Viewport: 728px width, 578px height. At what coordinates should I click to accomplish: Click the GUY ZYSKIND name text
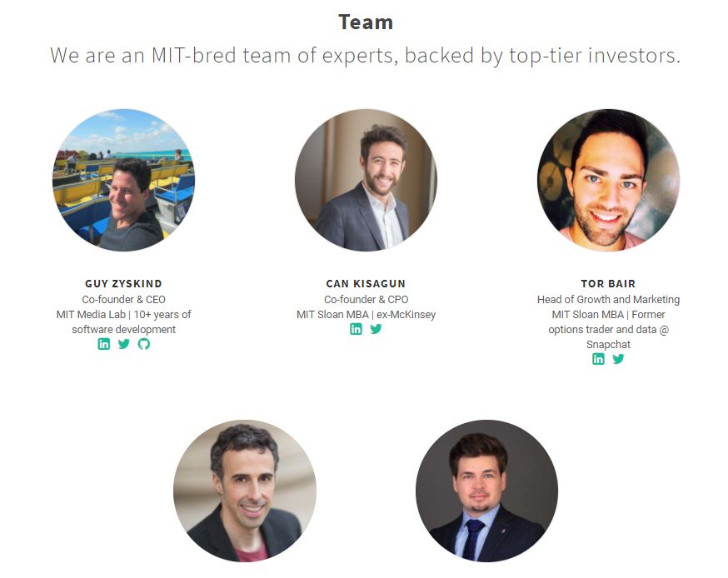click(x=123, y=284)
